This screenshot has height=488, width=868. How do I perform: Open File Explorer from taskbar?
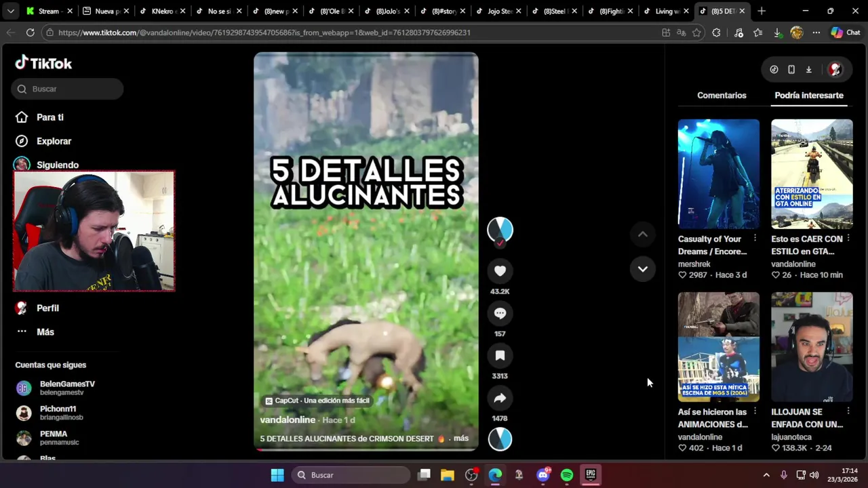click(447, 475)
